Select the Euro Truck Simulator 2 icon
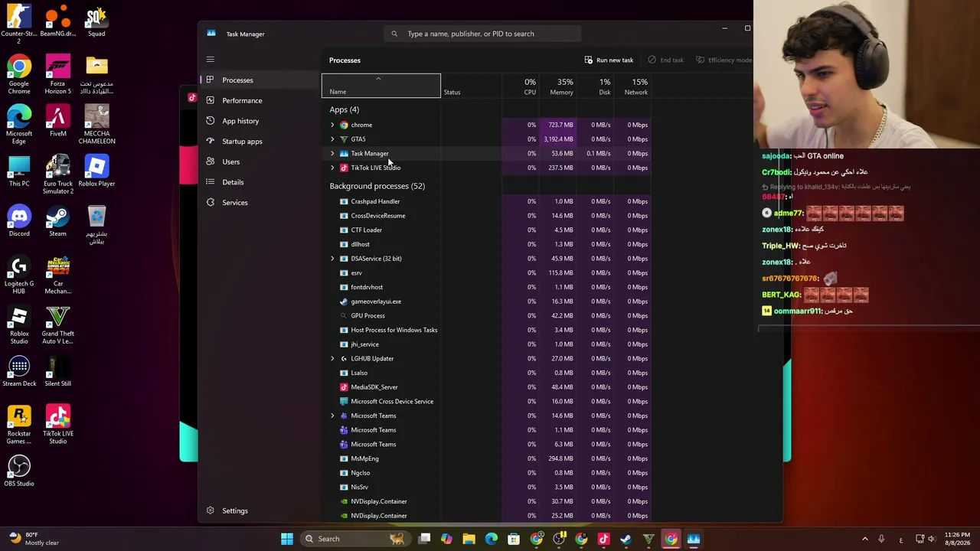The image size is (980, 551). click(58, 174)
